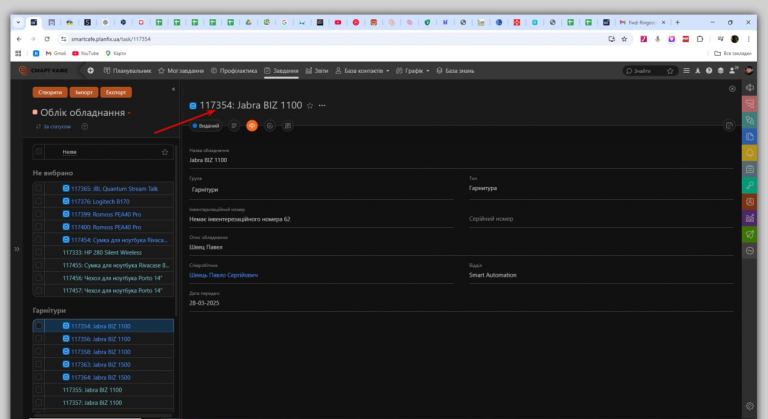Check the box for 117363: Jabra BIZ 1500
The image size is (768, 419).
click(39, 364)
